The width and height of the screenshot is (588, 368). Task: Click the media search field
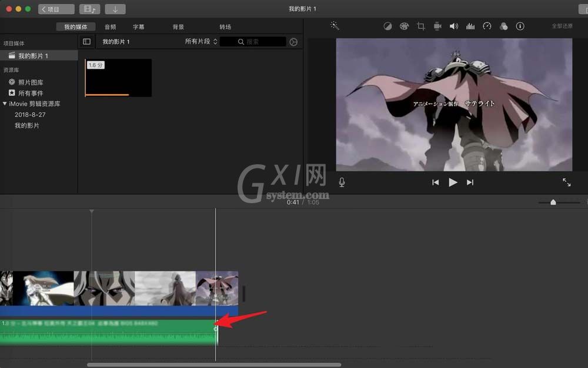[x=253, y=42]
